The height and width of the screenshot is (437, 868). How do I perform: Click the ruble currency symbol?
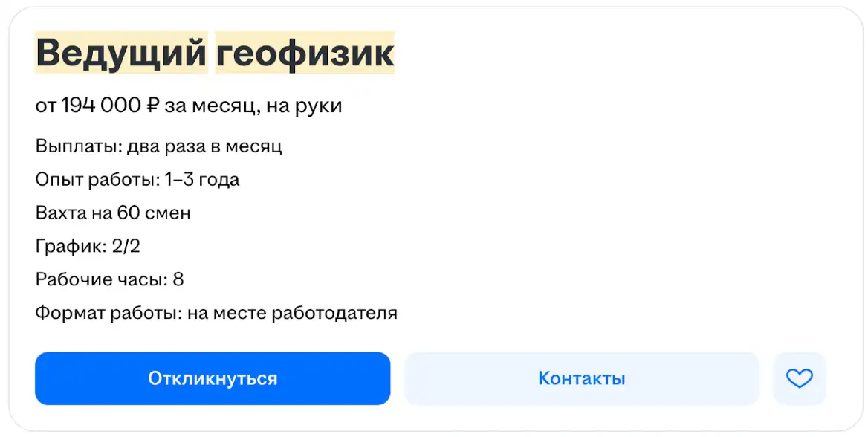tap(152, 106)
